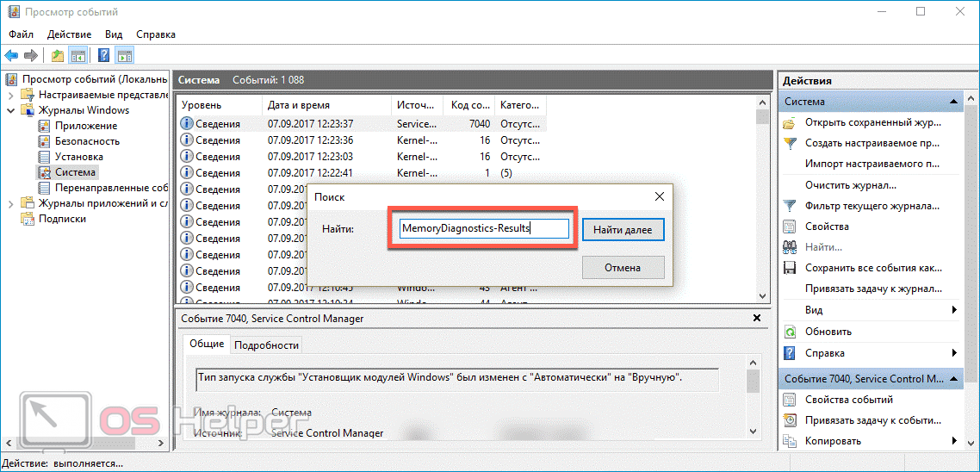Collapse the Журналы Windows tree node
This screenshot has height=472, width=980.
(x=10, y=110)
